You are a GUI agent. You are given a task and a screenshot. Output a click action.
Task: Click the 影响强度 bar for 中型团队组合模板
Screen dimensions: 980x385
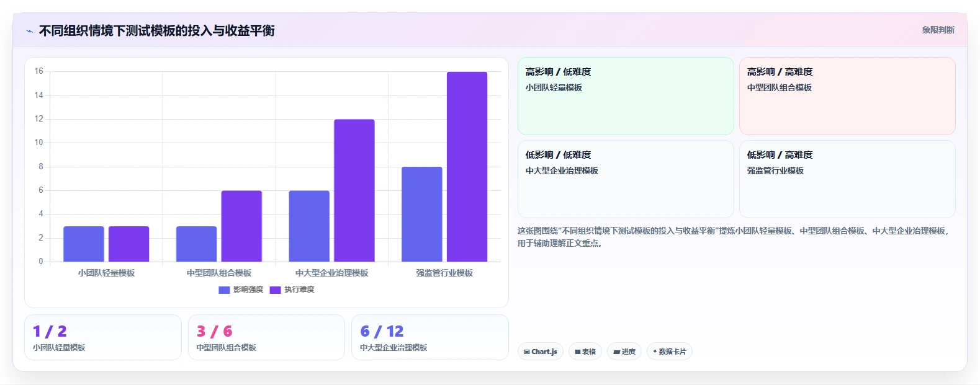tap(197, 244)
